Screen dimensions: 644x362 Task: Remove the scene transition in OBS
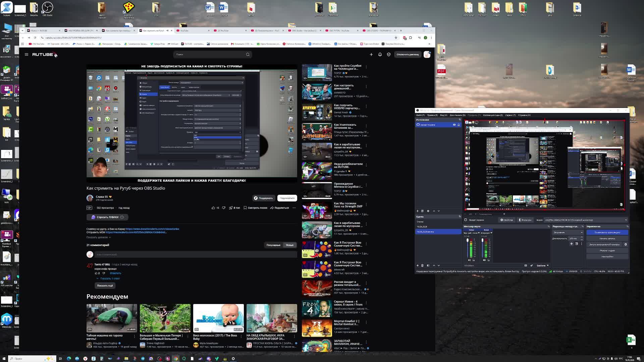pyautogui.click(x=577, y=244)
